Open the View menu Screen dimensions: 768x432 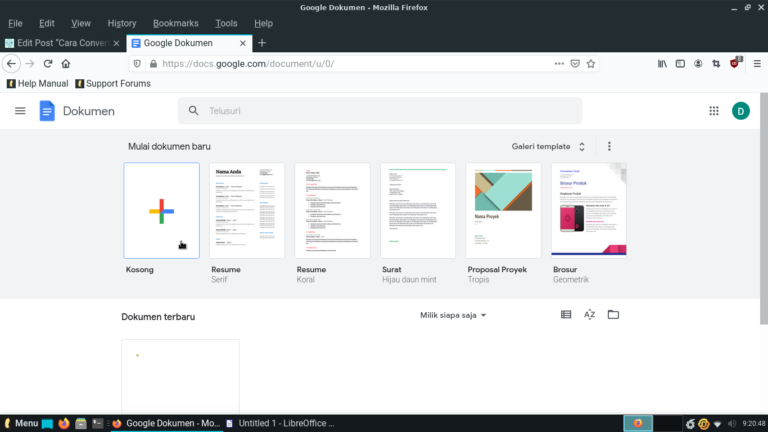(81, 24)
